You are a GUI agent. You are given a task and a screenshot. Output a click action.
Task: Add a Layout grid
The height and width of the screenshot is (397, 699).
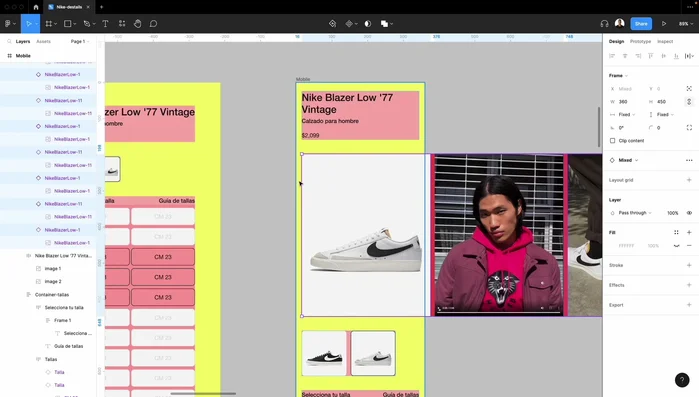coord(689,180)
